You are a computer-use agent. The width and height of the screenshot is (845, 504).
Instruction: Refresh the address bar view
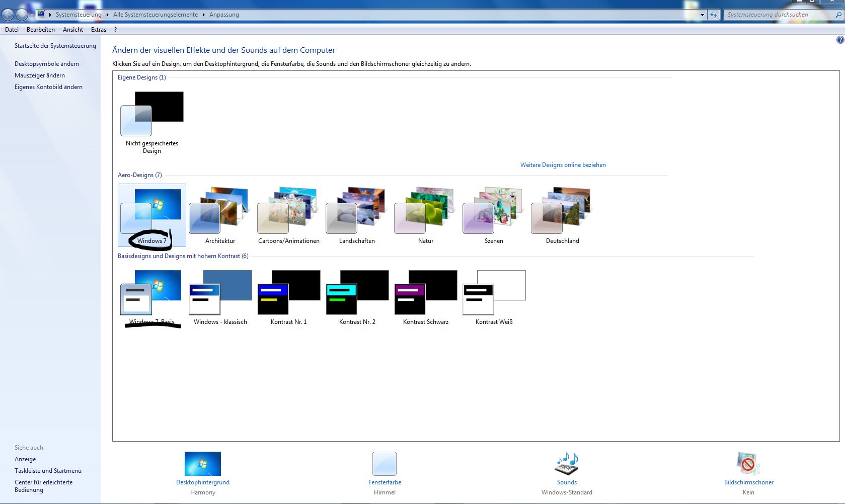click(714, 15)
